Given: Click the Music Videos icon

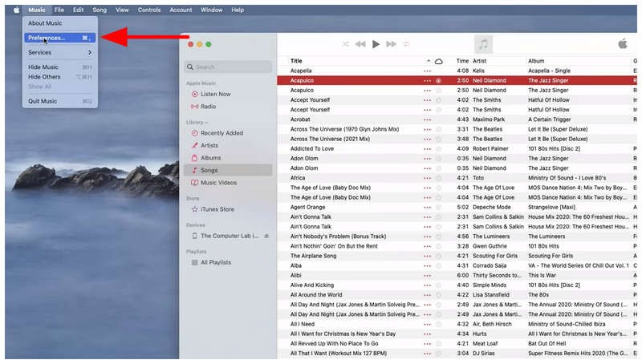Looking at the screenshot, I should click(x=194, y=183).
